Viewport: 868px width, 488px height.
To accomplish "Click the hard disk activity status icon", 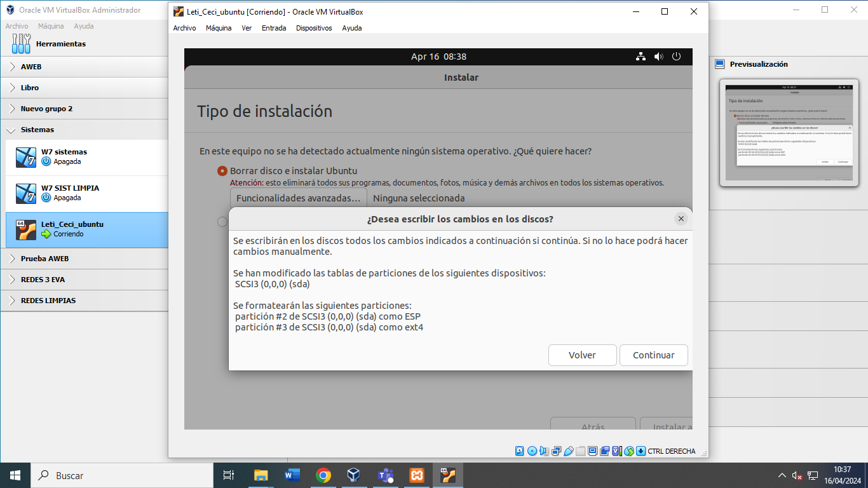I will (520, 451).
